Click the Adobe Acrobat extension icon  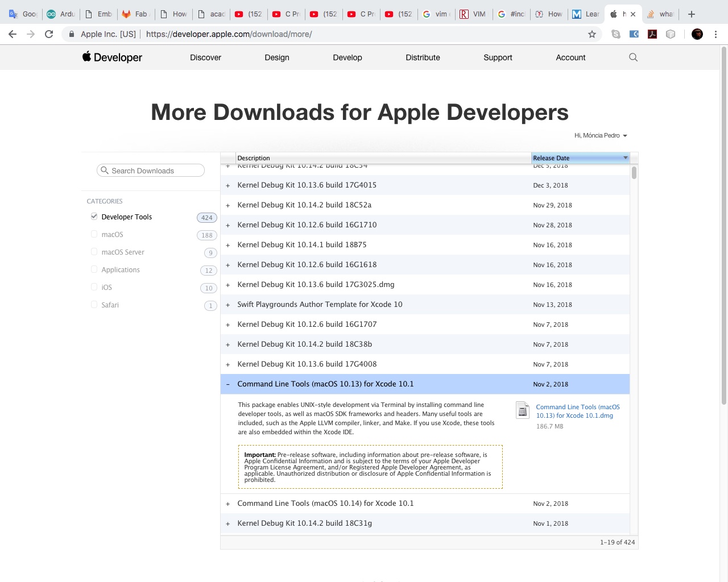coord(652,34)
